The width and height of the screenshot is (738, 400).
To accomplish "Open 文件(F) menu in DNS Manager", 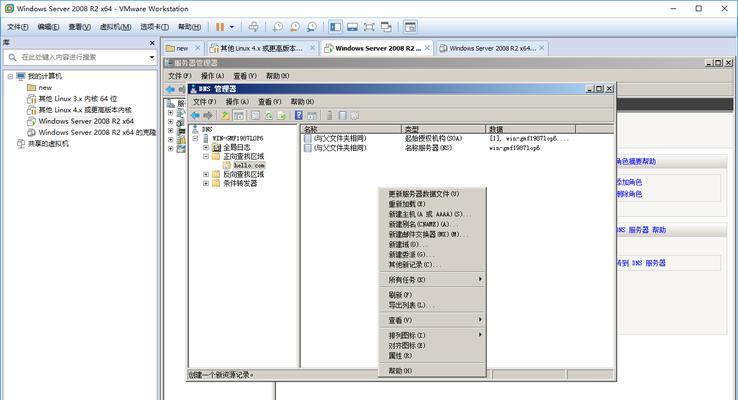I will click(205, 102).
